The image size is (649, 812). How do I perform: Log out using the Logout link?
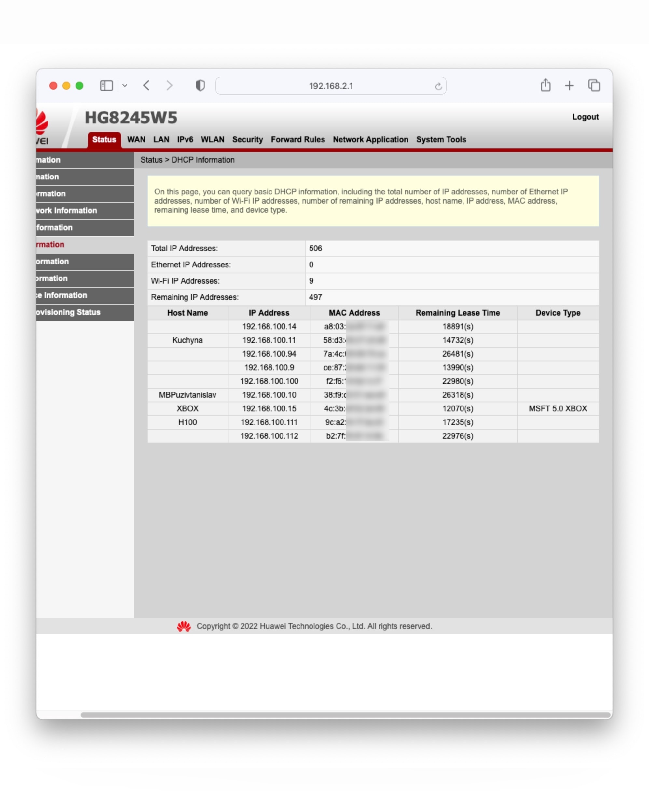click(585, 117)
